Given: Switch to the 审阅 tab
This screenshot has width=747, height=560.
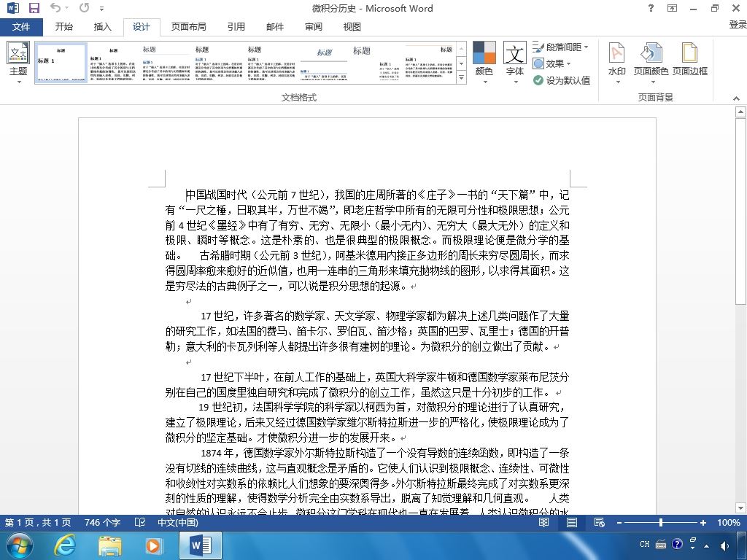Looking at the screenshot, I should pos(314,27).
